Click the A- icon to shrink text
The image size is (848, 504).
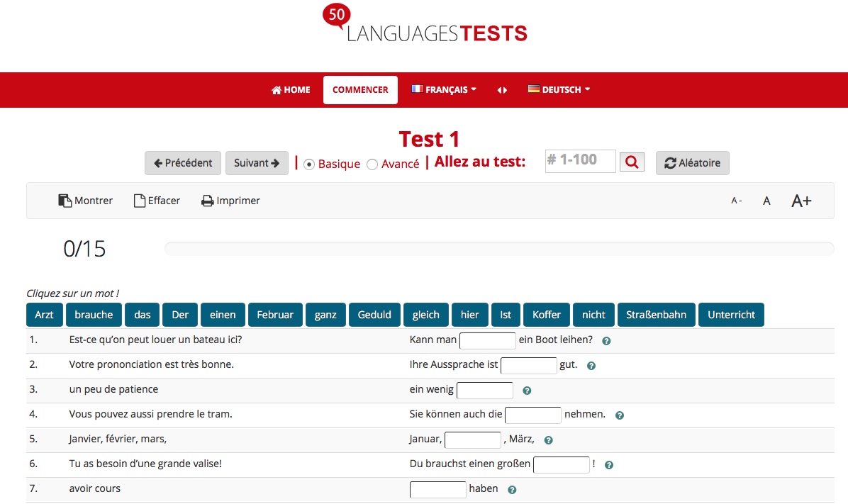pyautogui.click(x=736, y=201)
